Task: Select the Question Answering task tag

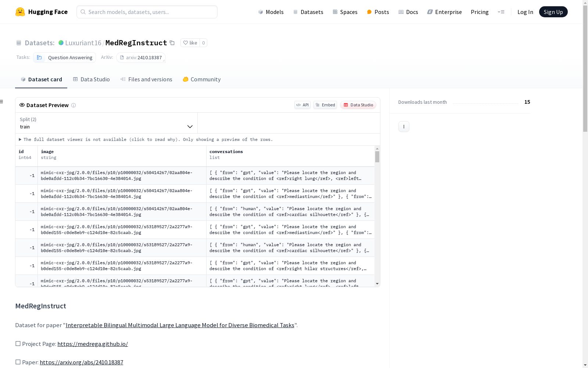Action: [x=65, y=57]
